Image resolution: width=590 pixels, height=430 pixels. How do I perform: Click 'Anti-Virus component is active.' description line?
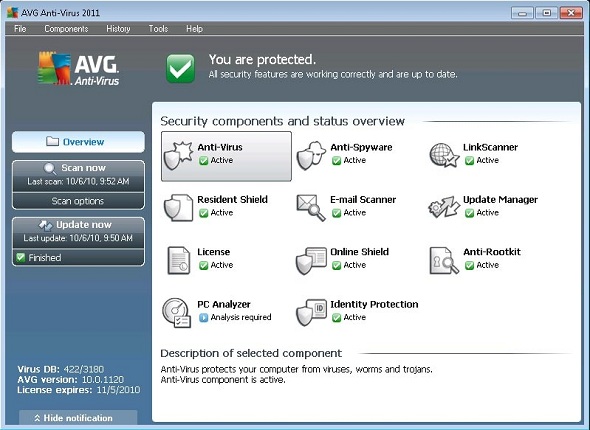tap(223, 380)
